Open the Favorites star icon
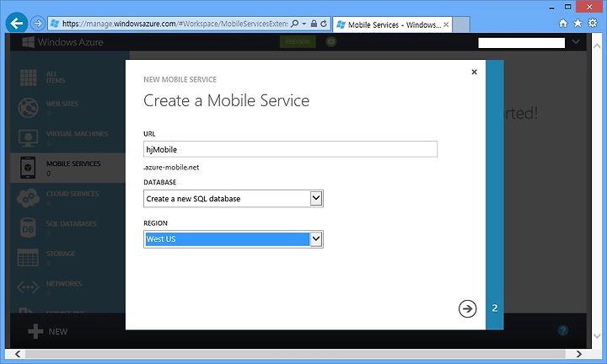This screenshot has height=364, width=607. click(x=577, y=24)
